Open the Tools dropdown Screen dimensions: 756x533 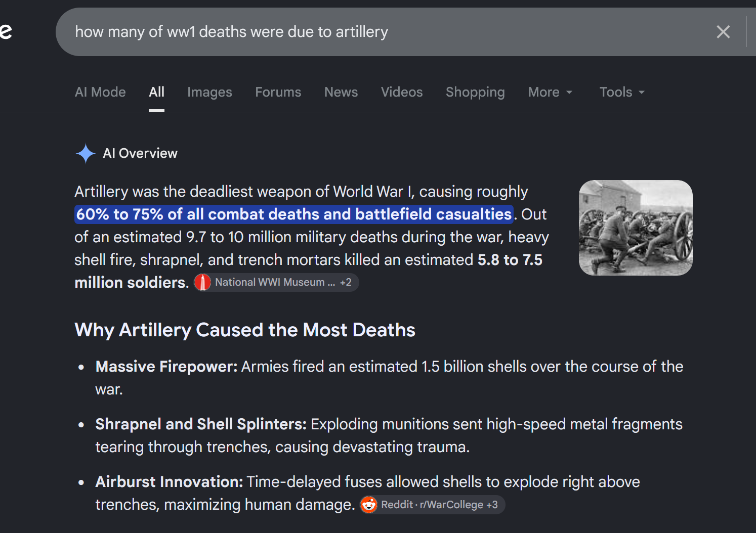(622, 92)
